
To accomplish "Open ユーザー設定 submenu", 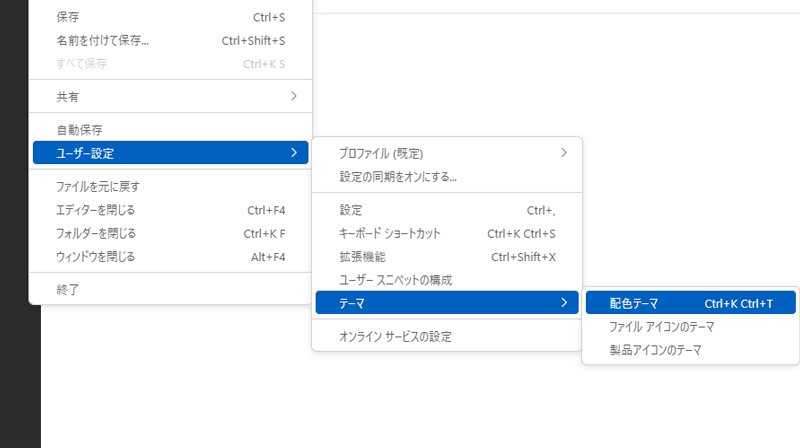I will 170,153.
